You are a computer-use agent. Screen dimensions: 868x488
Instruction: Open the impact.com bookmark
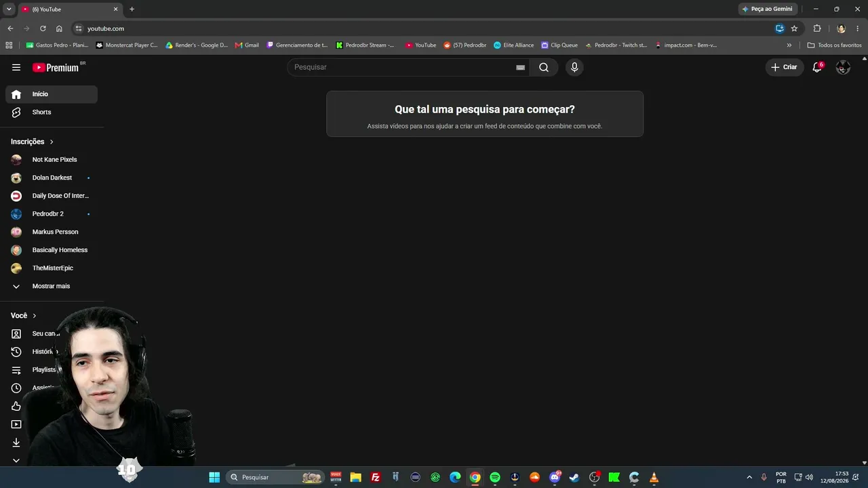pyautogui.click(x=686, y=45)
